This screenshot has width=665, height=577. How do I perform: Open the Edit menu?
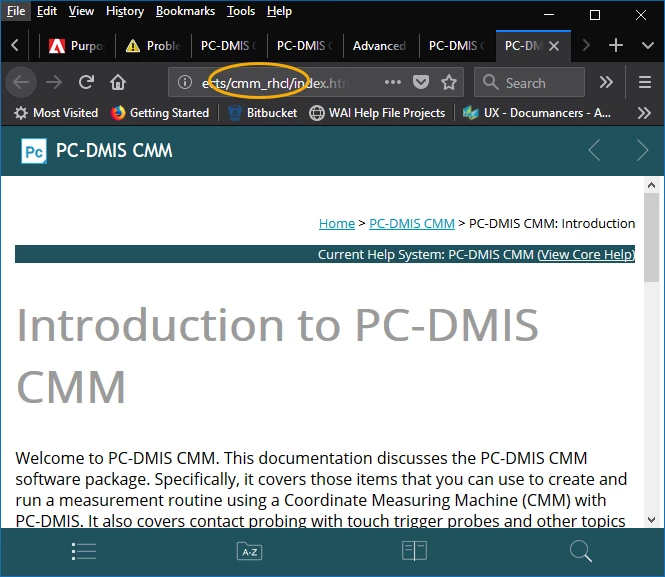click(x=47, y=11)
